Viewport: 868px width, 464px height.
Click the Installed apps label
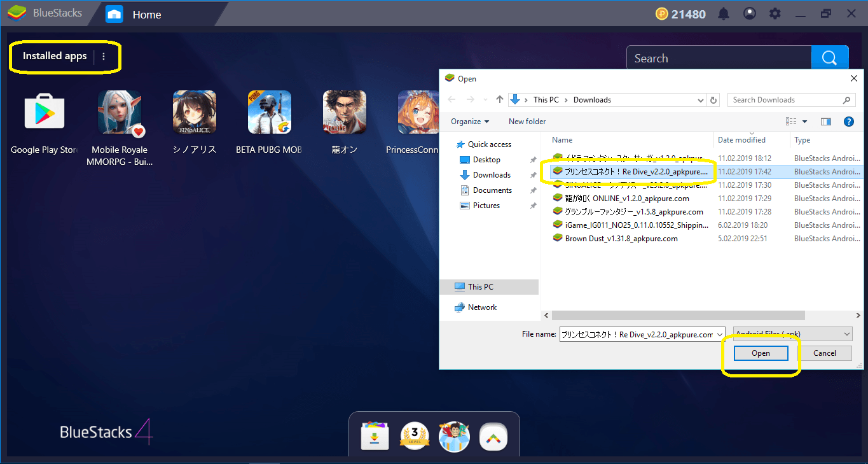pyautogui.click(x=55, y=57)
